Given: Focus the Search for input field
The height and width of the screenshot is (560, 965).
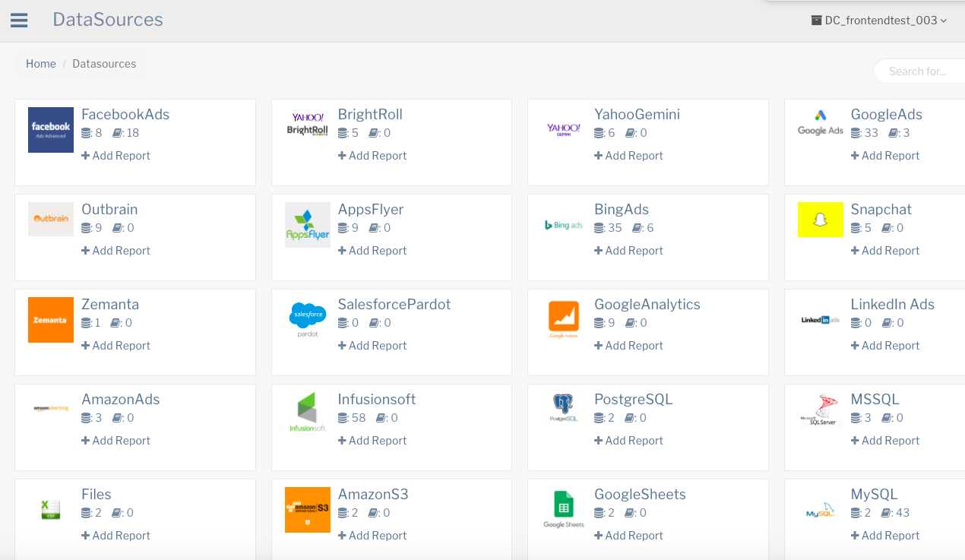Looking at the screenshot, I should point(919,71).
